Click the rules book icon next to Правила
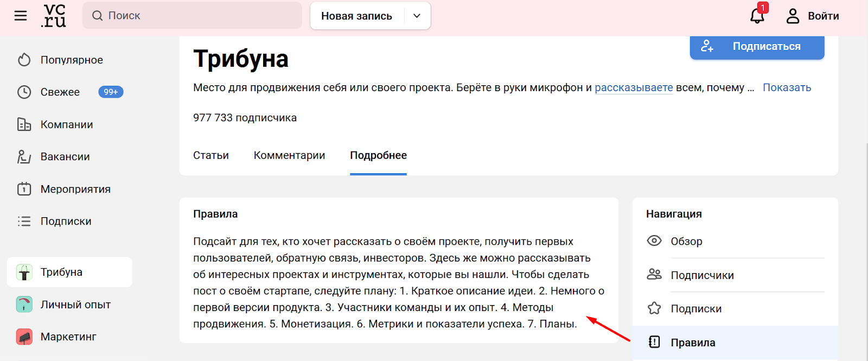Image resolution: width=868 pixels, height=361 pixels. click(654, 342)
